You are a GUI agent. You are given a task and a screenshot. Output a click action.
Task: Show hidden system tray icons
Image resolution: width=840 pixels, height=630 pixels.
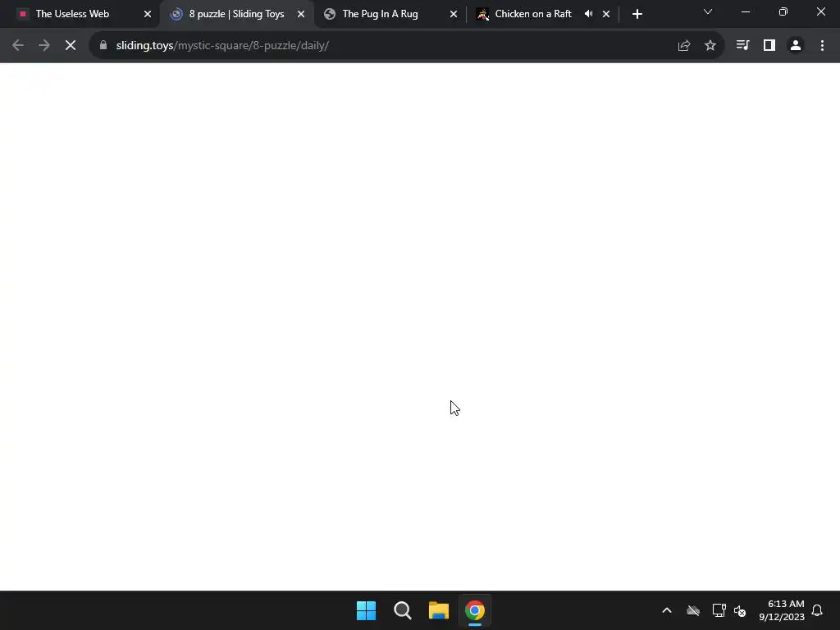[667, 610]
